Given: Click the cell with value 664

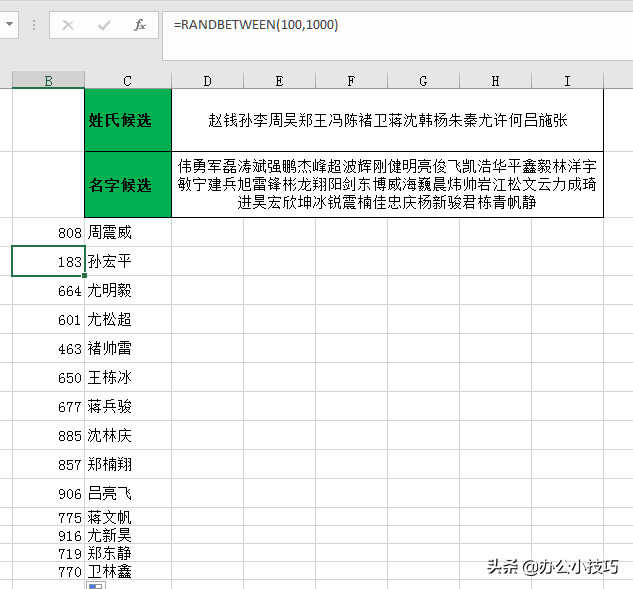Looking at the screenshot, I should coord(48,290).
